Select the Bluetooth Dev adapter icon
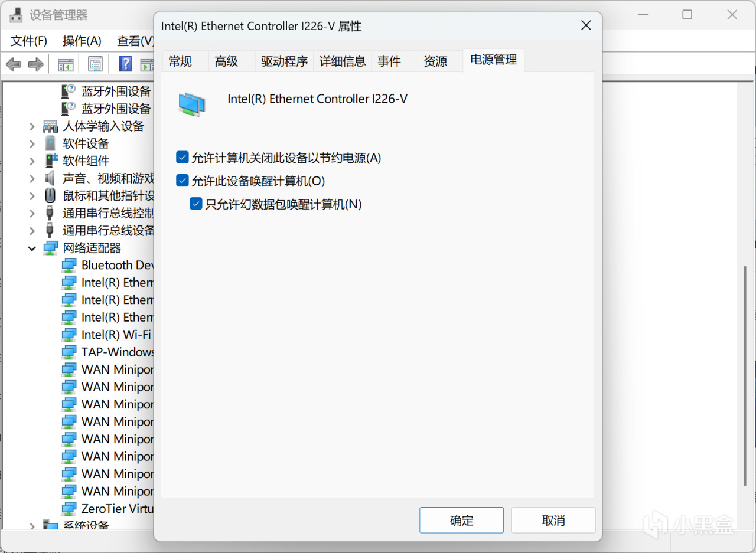The image size is (756, 553). [x=69, y=265]
